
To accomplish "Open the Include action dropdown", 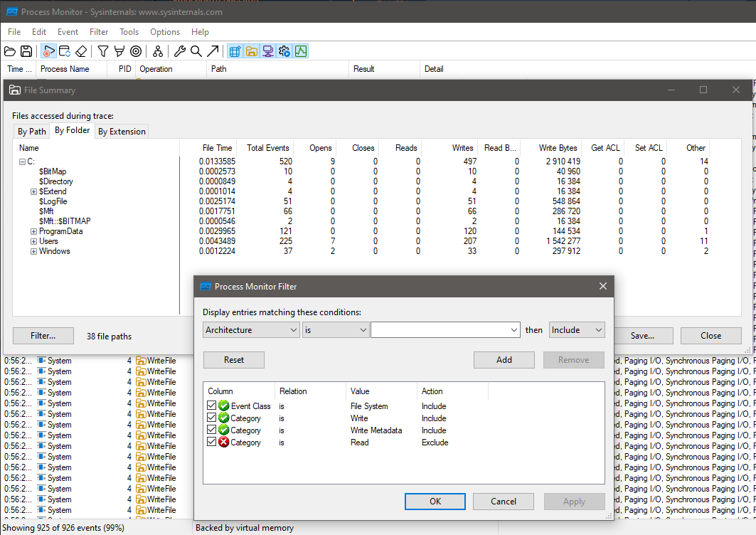I will [577, 330].
